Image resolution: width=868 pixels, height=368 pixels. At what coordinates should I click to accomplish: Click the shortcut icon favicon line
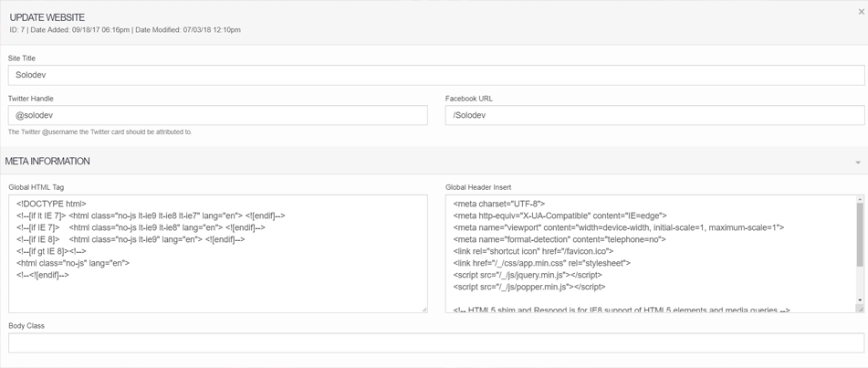pos(533,251)
